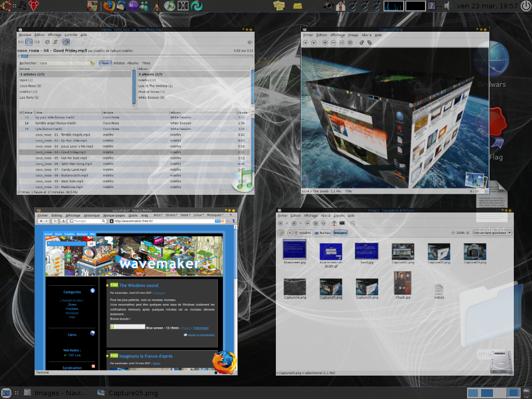Image resolution: width=532 pixels, height=399 pixels.
Task: Click the Firefox back arrow button
Action: [x=41, y=221]
